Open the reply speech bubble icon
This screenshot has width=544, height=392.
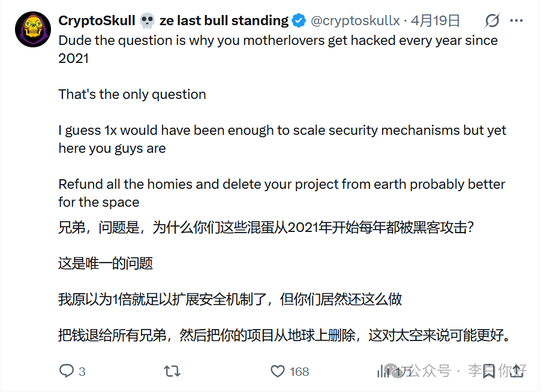[x=66, y=372]
